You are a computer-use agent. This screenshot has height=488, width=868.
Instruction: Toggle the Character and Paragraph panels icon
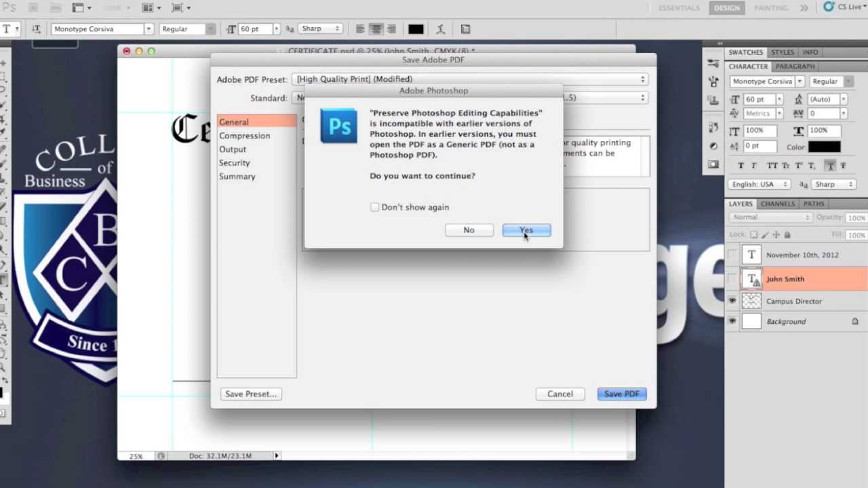click(x=465, y=29)
